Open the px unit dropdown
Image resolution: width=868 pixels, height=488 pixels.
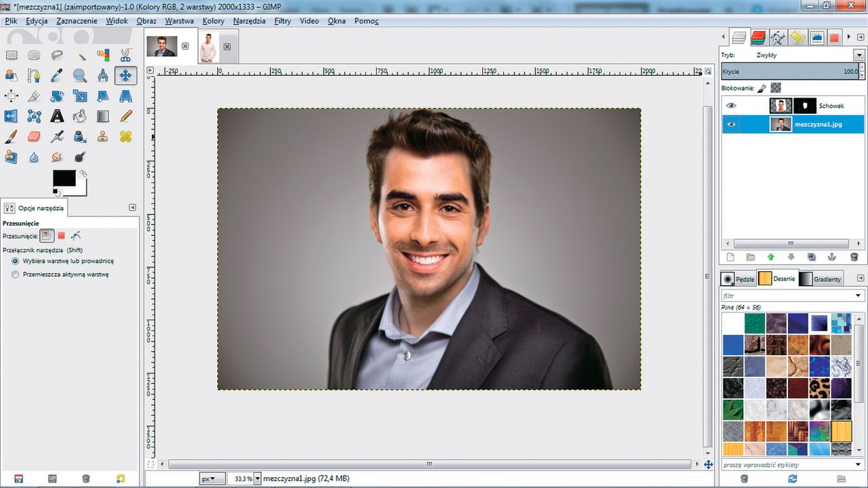click(212, 479)
